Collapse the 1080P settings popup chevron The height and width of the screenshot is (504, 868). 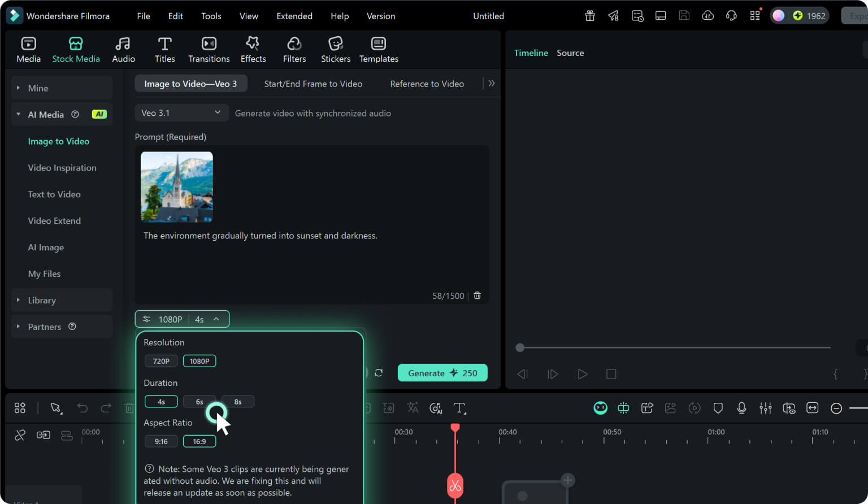[215, 319]
